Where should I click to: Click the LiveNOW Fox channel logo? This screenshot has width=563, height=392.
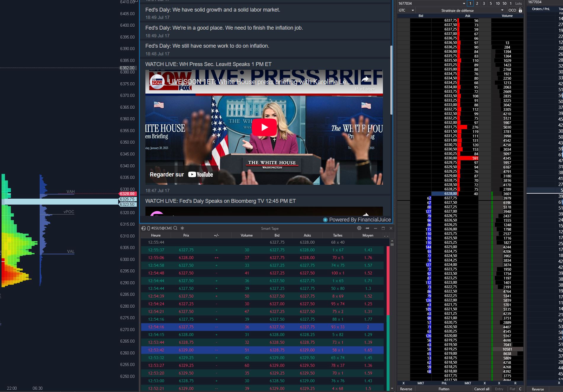(x=157, y=82)
